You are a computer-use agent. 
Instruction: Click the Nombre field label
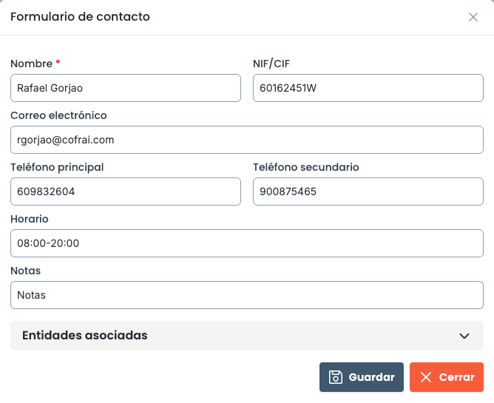pyautogui.click(x=31, y=63)
